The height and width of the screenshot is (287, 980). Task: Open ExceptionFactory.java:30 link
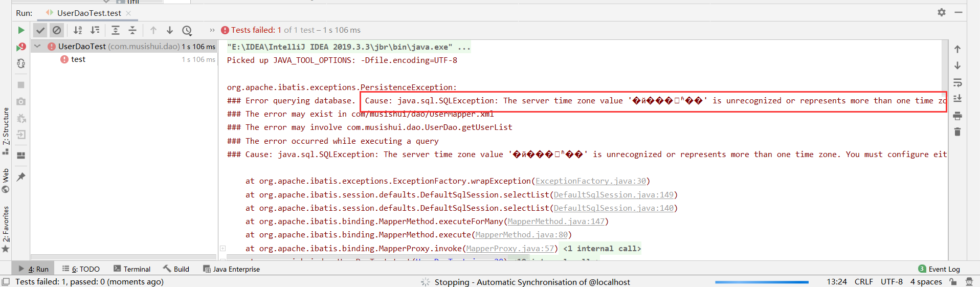(591, 181)
